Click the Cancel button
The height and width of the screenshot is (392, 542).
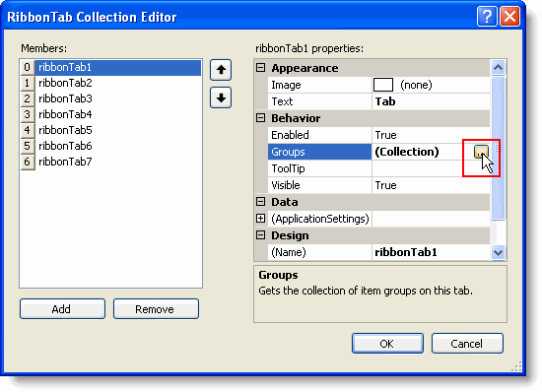467,344
